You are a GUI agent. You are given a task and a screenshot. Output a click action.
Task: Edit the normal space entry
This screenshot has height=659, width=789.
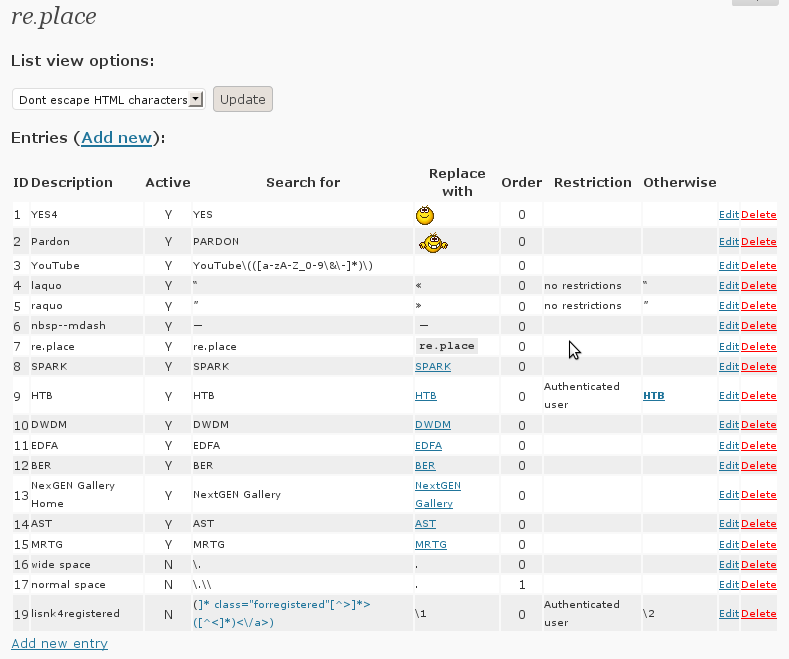click(728, 585)
